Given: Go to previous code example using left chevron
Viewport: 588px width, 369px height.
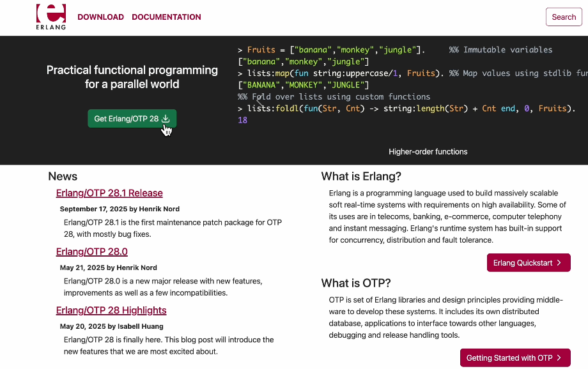Looking at the screenshot, I should click(x=259, y=101).
